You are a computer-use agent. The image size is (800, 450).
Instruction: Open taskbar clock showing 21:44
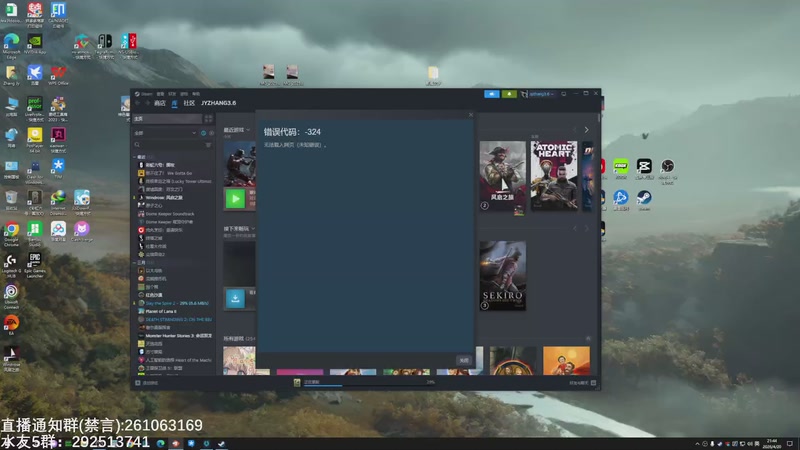click(x=772, y=443)
